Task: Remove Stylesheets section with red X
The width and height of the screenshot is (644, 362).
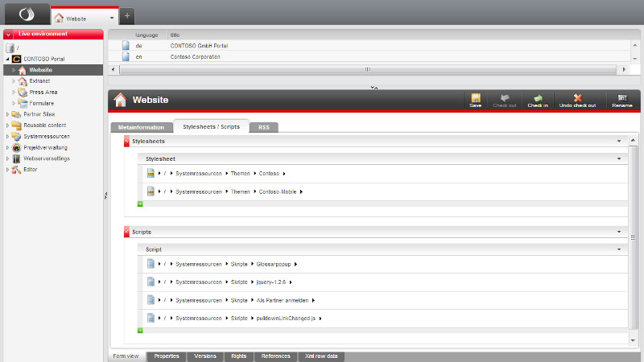Action: click(126, 142)
